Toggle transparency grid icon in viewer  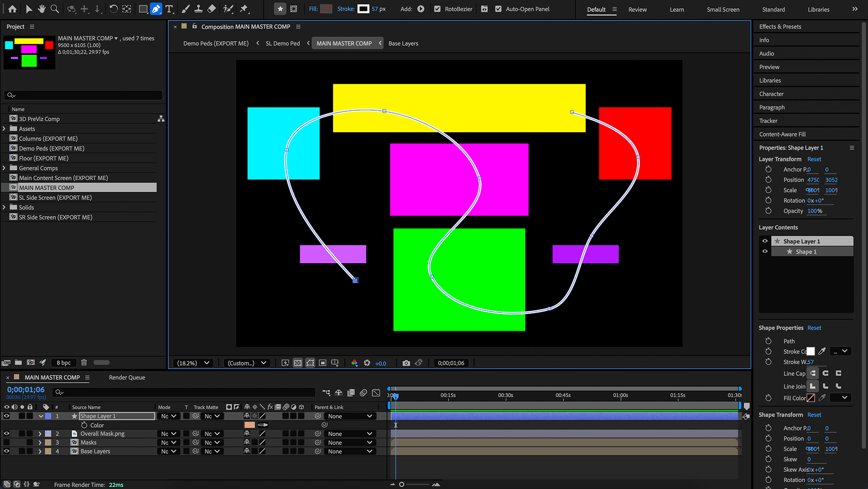point(298,363)
